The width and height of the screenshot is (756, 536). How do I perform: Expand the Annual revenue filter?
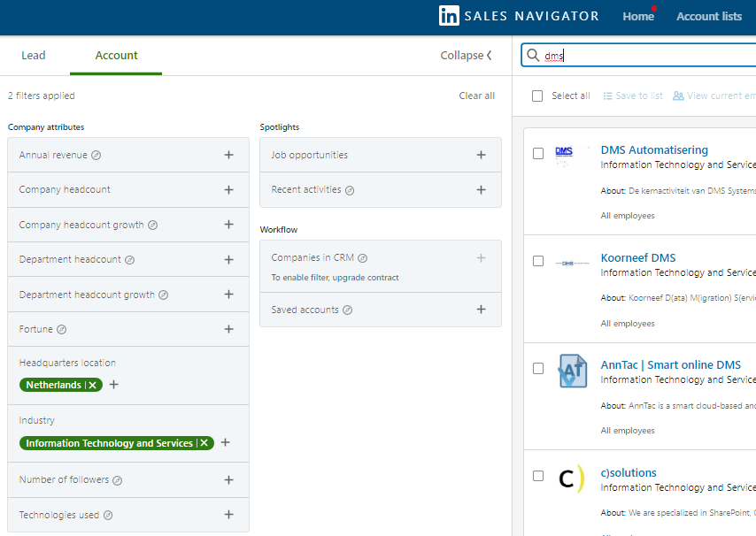[228, 155]
